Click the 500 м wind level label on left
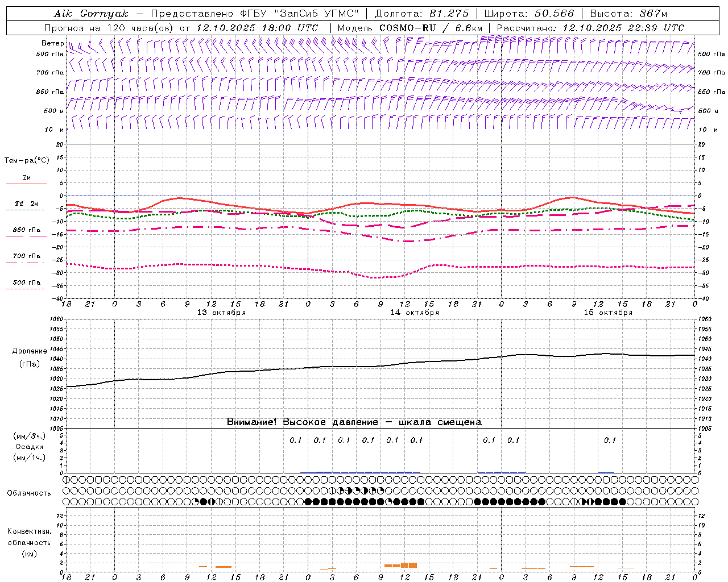Viewport: 728px width, 582px height. pos(54,111)
